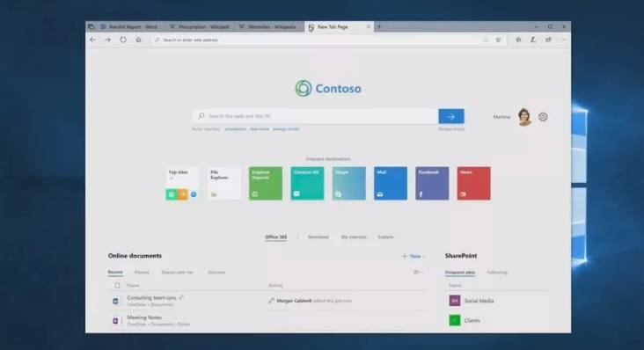
Task: Open the Facebook tile
Action: tap(432, 184)
